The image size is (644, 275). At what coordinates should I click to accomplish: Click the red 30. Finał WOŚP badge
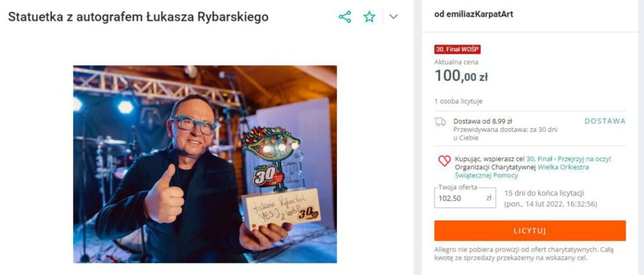click(457, 50)
